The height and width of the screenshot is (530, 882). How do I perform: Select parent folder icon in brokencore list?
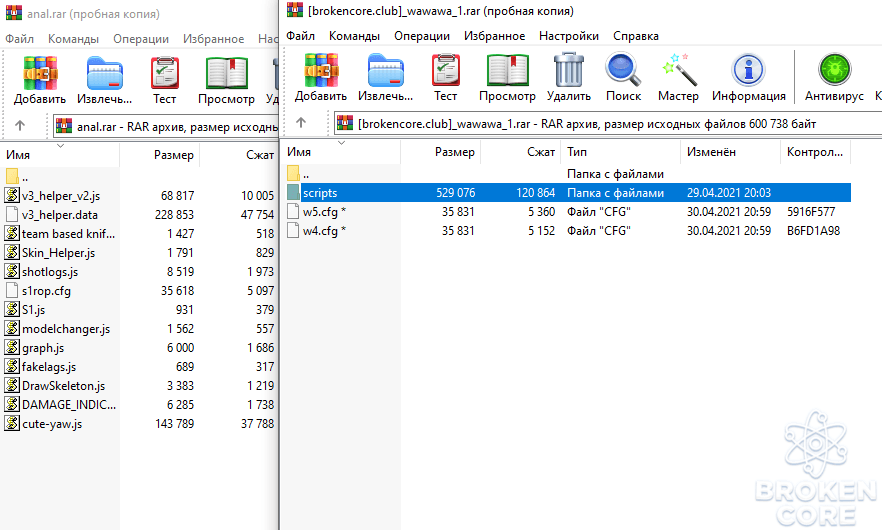click(x=293, y=173)
